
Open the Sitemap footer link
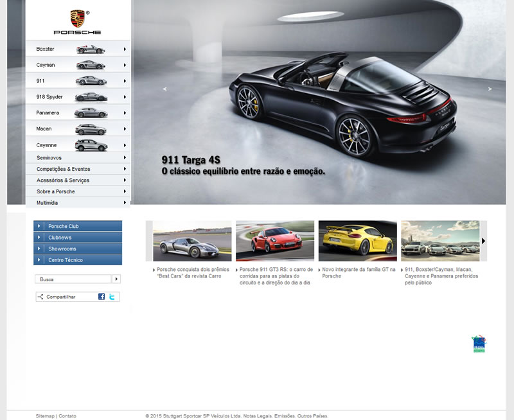(x=45, y=416)
